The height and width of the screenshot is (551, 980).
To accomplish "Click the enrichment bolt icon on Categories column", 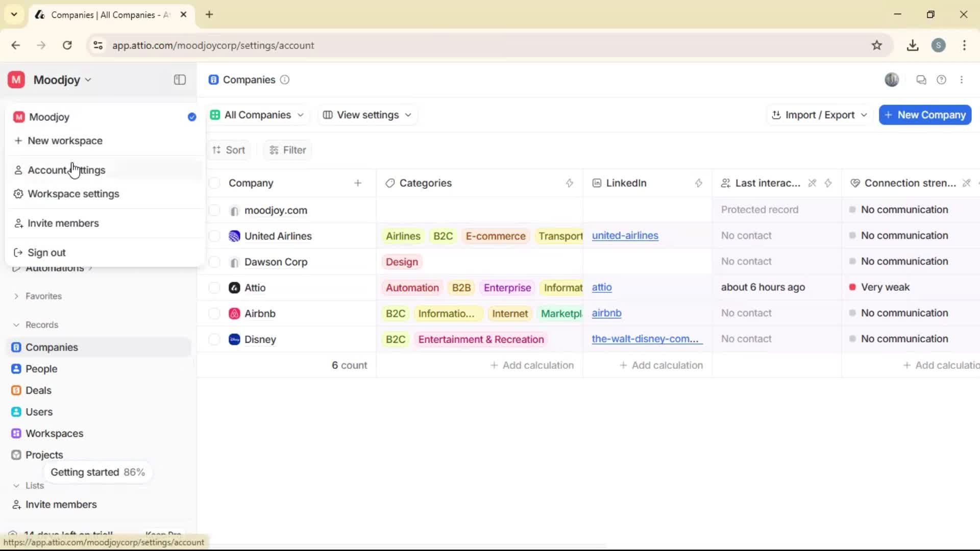I will click(570, 183).
